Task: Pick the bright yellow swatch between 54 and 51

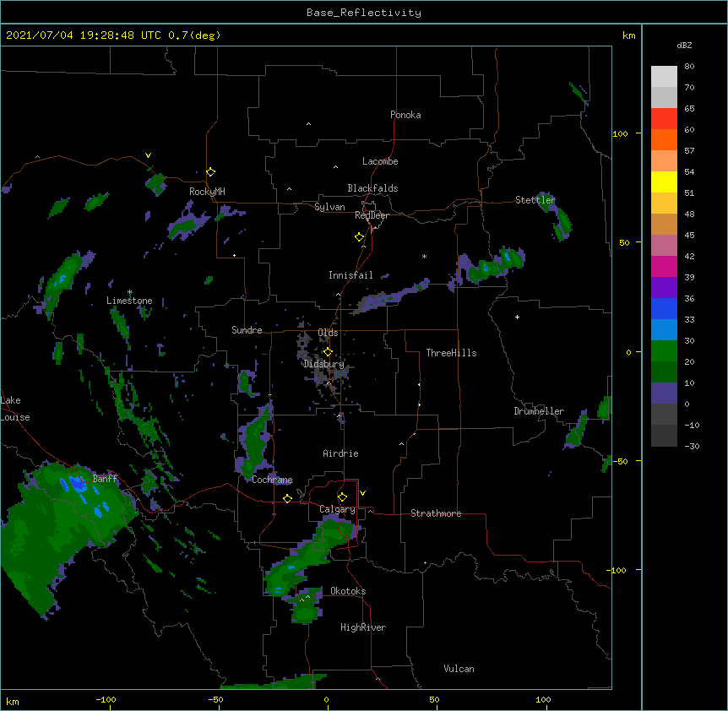Action: 664,182
